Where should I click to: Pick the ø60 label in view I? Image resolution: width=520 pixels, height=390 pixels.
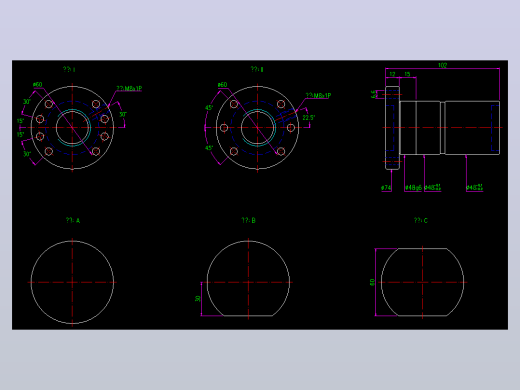[38, 85]
